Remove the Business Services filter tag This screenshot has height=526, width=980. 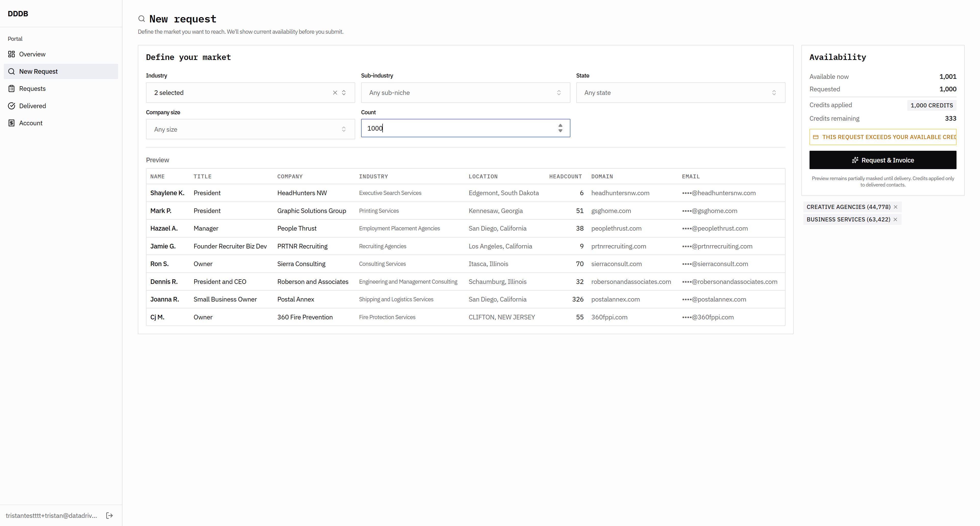click(895, 219)
